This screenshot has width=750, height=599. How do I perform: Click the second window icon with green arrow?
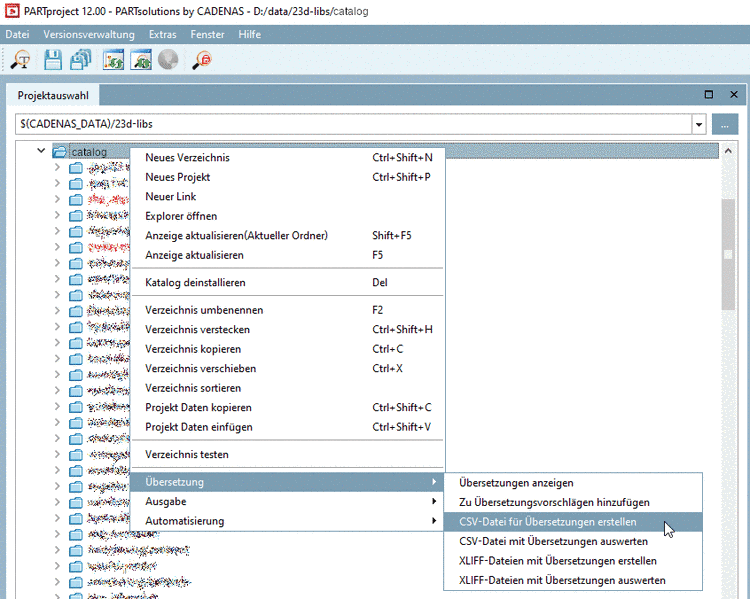(x=141, y=60)
